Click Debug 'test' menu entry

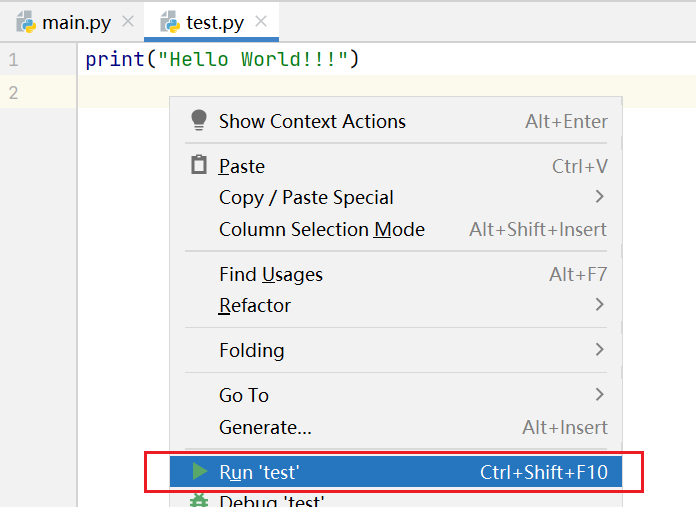coord(272,501)
